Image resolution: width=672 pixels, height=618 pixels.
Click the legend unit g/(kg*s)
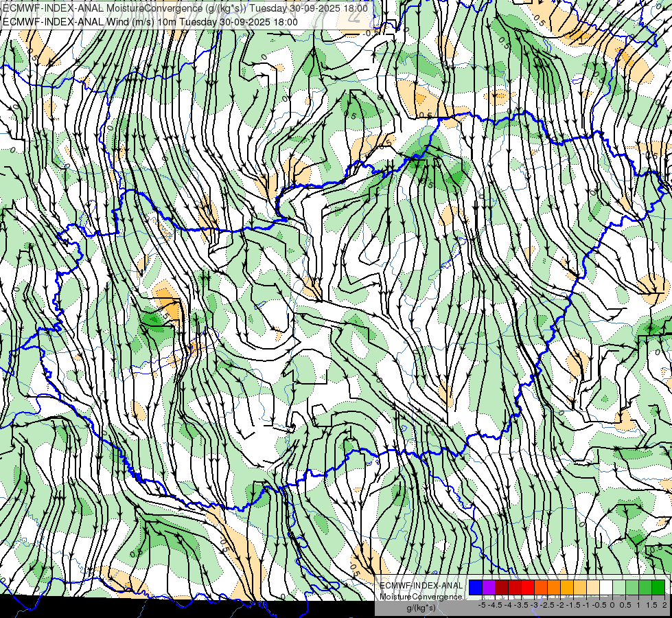(x=421, y=608)
